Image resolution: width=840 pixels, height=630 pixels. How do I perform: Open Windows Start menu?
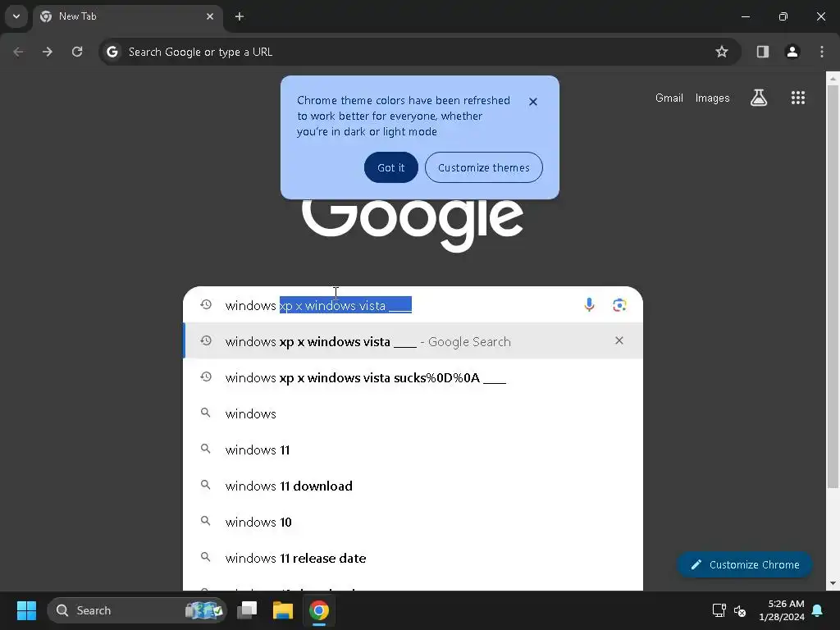26,610
